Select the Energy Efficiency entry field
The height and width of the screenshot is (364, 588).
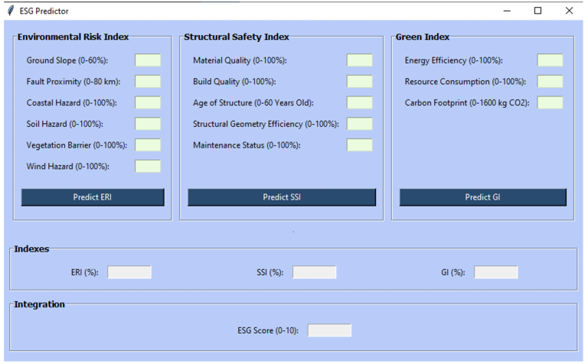click(550, 60)
